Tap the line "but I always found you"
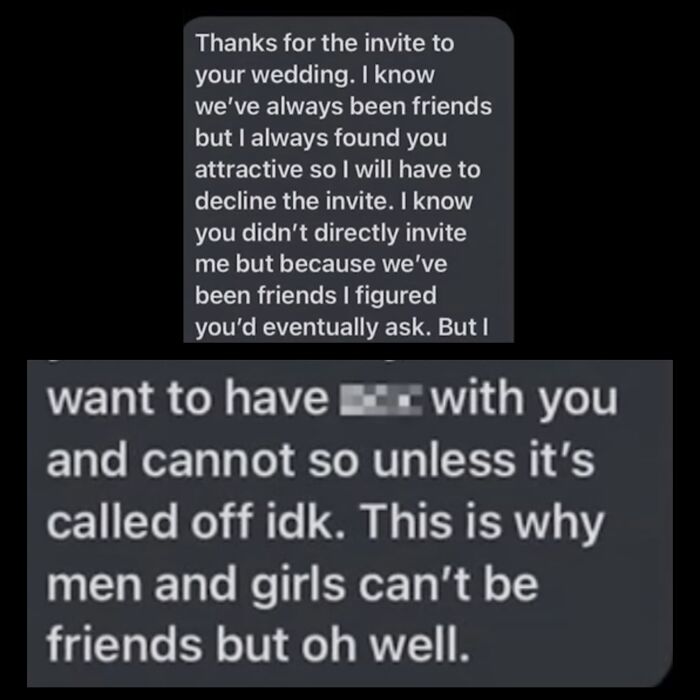700x700 pixels. 321,138
